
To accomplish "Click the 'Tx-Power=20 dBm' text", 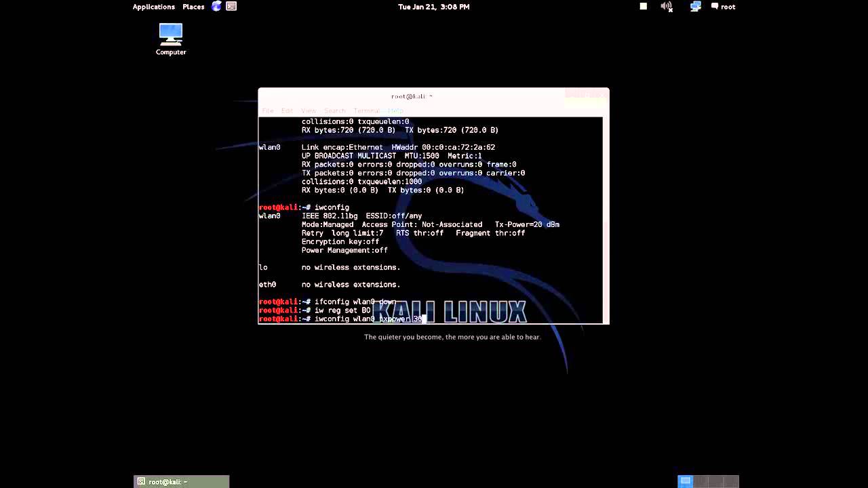I will [527, 224].
